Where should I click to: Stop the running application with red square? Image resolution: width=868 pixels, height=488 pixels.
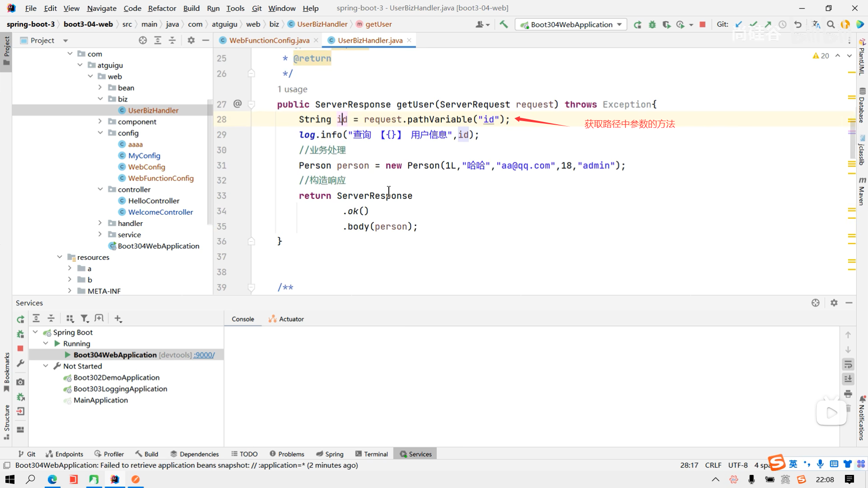coord(703,24)
